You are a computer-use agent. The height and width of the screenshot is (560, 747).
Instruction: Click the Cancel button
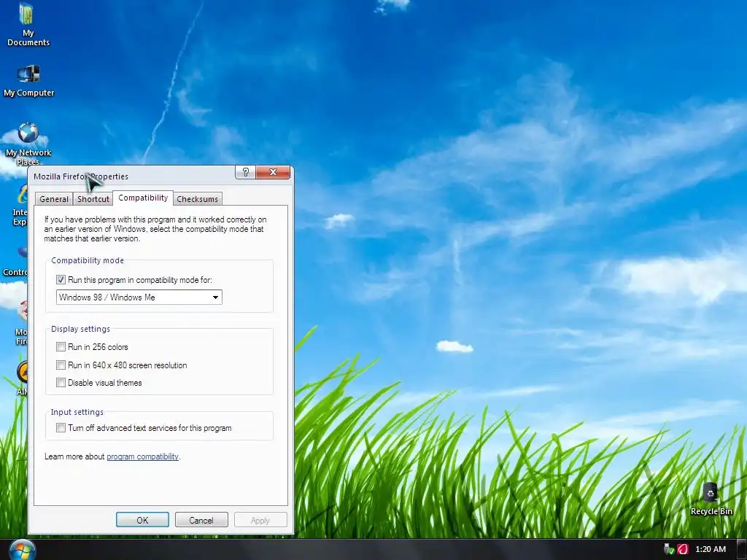[x=201, y=520]
